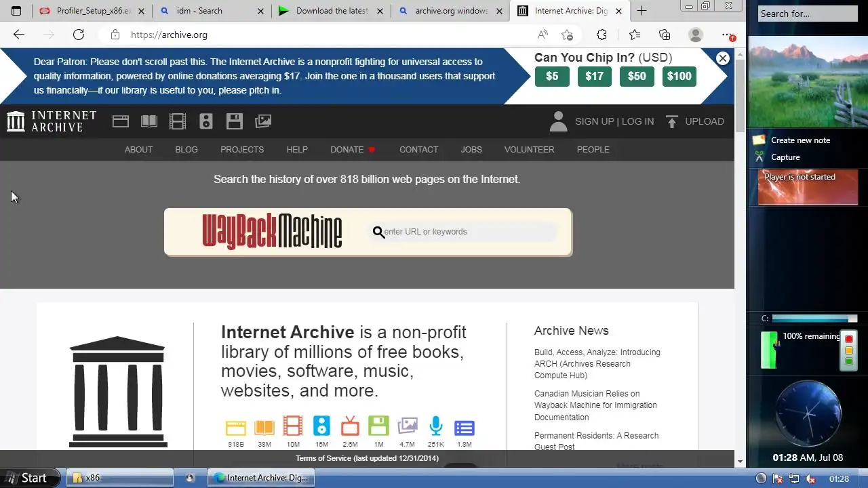Dismiss the donation banner with X

(723, 58)
